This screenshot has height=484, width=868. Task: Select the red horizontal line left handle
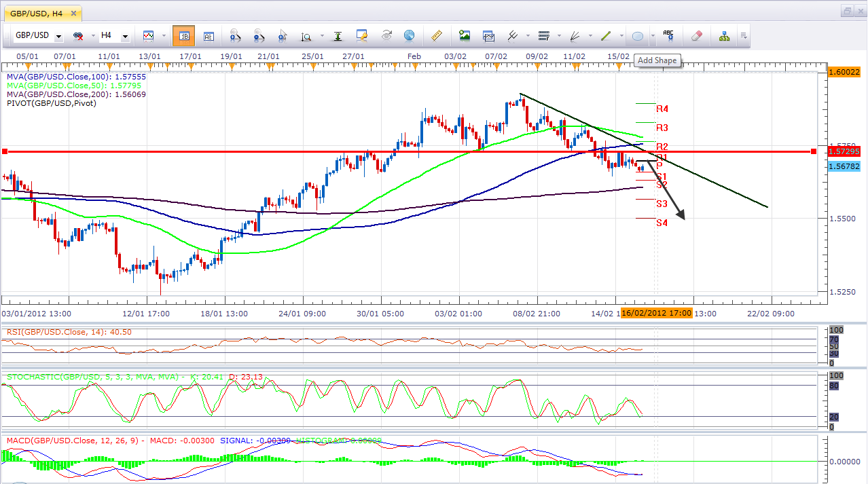[x=5, y=151]
